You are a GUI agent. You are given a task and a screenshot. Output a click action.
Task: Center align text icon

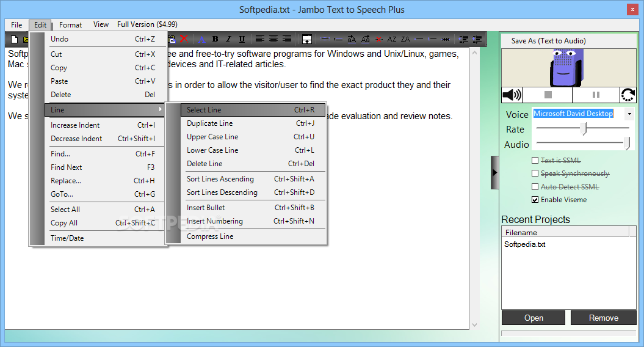[x=273, y=39]
